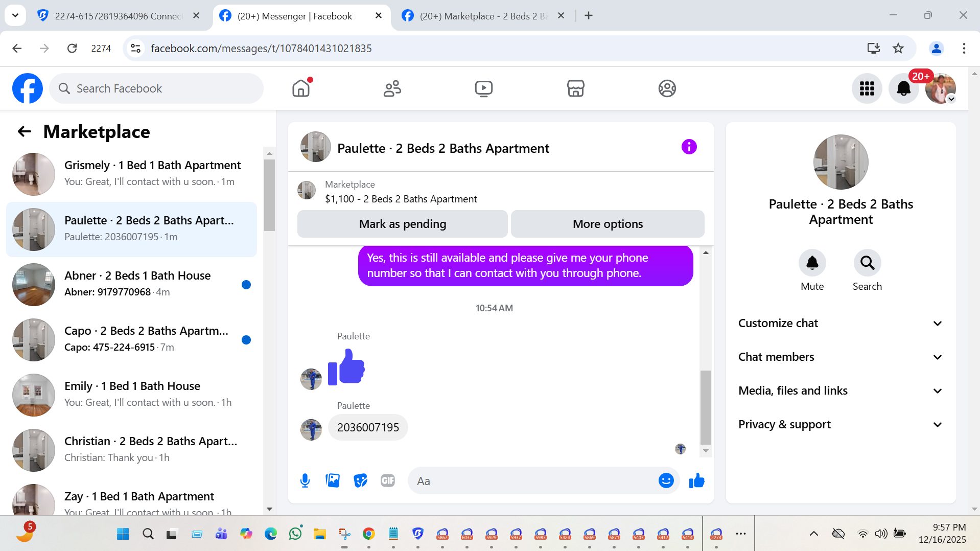The image size is (980, 551).
Task: Close the Marketplace - 2 Beds tab
Action: (x=561, y=16)
